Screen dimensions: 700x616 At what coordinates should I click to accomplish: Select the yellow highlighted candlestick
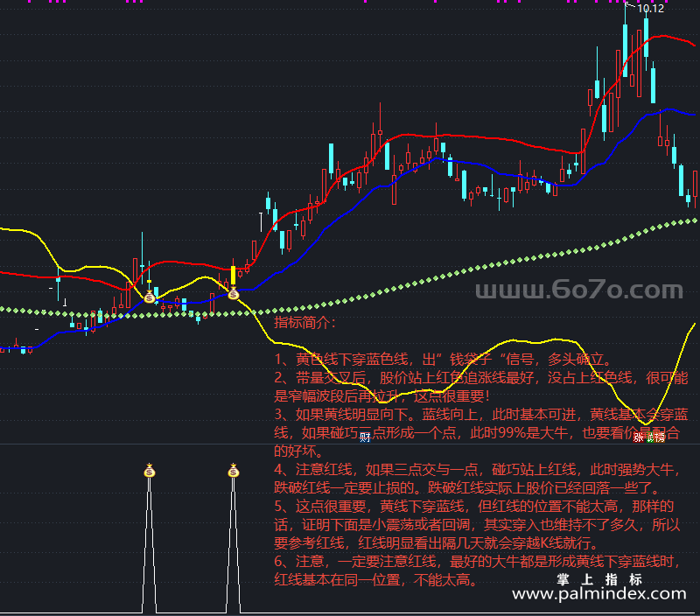[x=233, y=275]
